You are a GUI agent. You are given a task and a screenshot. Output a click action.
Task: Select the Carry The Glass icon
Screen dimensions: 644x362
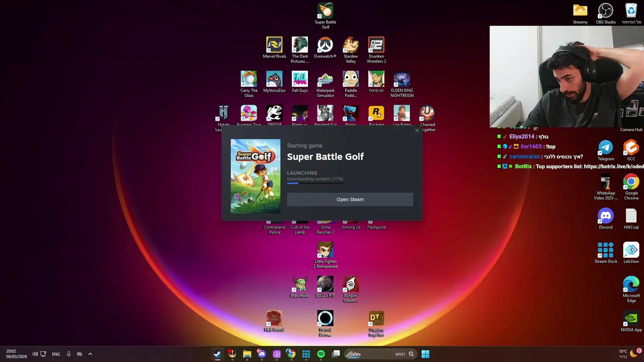pos(249,84)
